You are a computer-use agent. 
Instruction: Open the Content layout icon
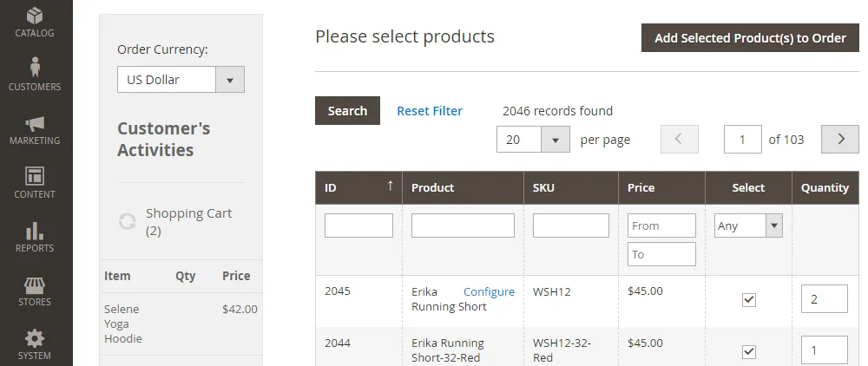pos(35,176)
